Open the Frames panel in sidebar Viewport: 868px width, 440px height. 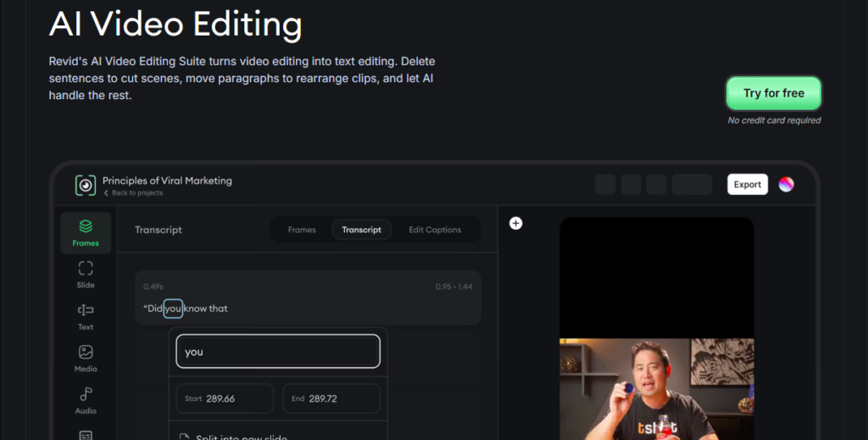pyautogui.click(x=86, y=232)
